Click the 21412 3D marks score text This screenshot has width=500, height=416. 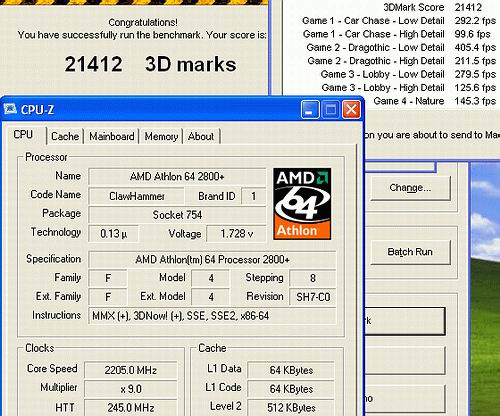(150, 64)
